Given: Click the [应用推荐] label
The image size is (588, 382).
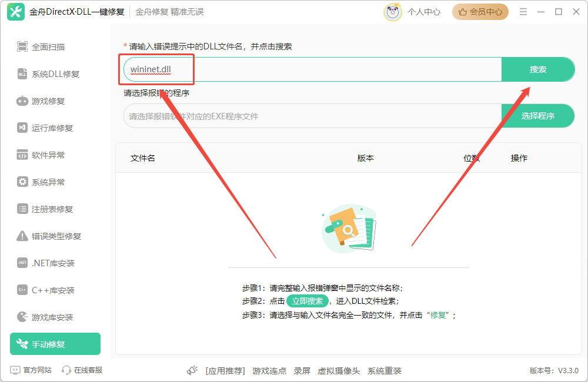Looking at the screenshot, I should pyautogui.click(x=225, y=371).
